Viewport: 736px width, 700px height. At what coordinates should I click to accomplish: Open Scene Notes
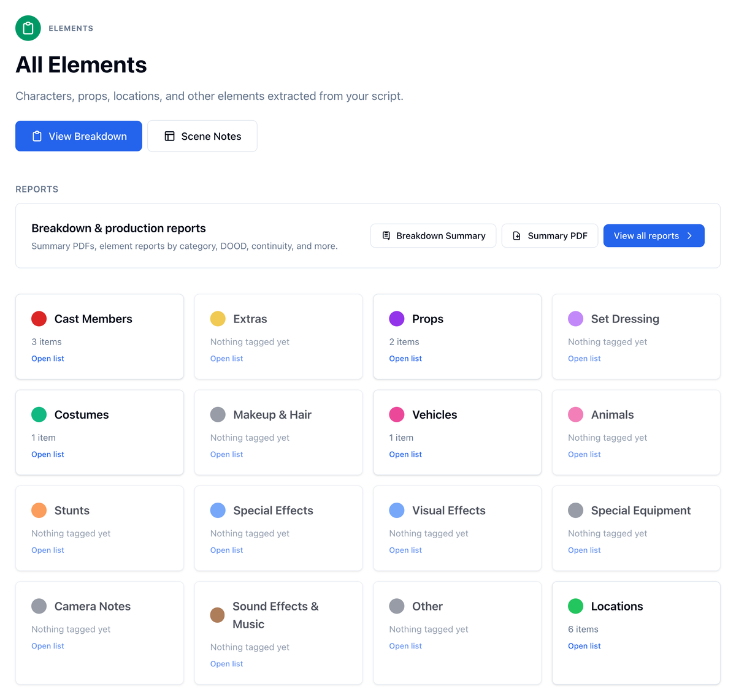202,136
